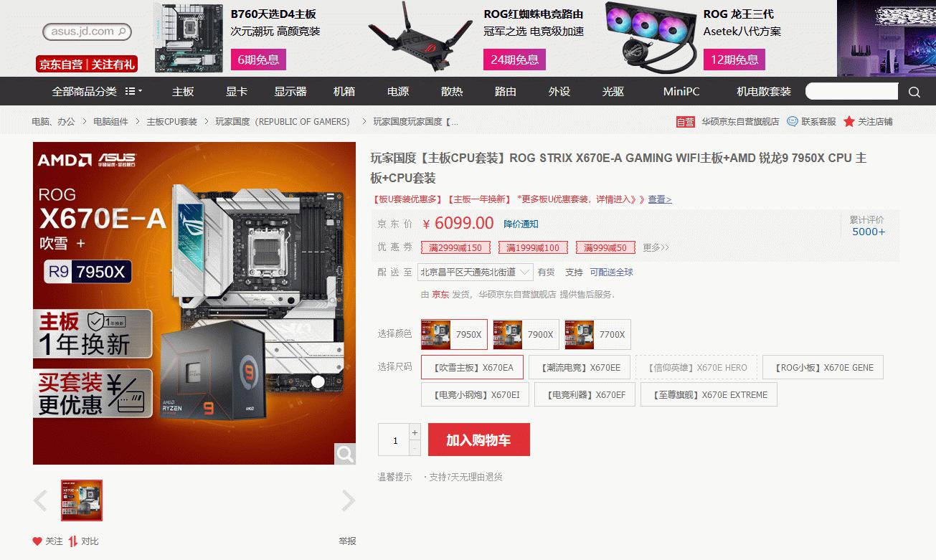Screen dimensions: 936x560
Task: Show previous thumbnail with left arrow
Action: 41,500
